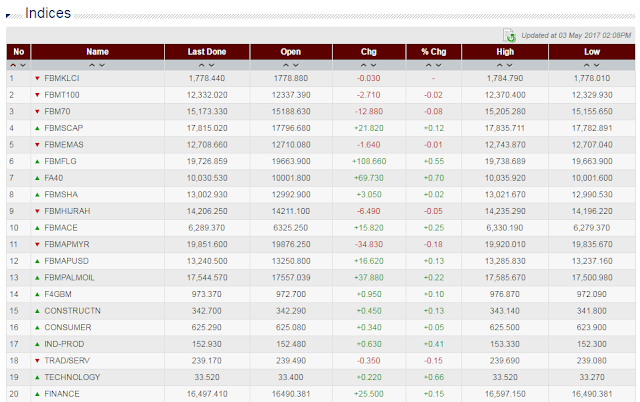The width and height of the screenshot is (640, 402).
Task: Open the FBMACE index name
Action: [61, 228]
